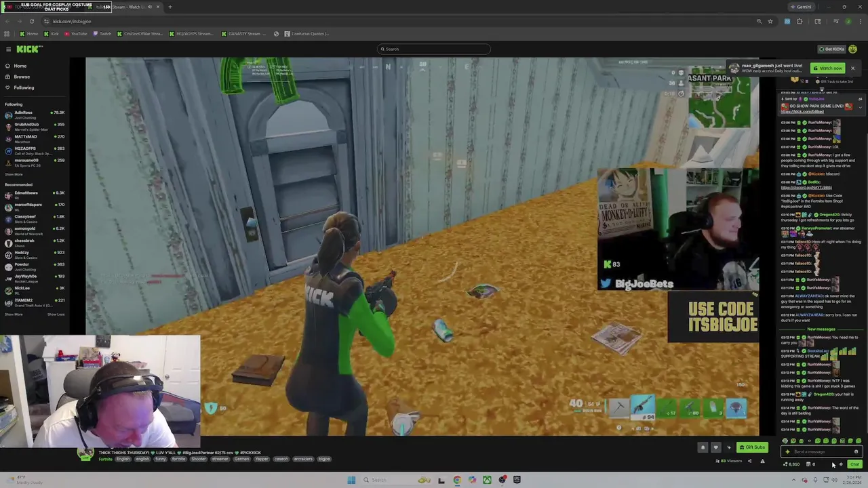Open the GANASTY Stream bookmark

244,34
